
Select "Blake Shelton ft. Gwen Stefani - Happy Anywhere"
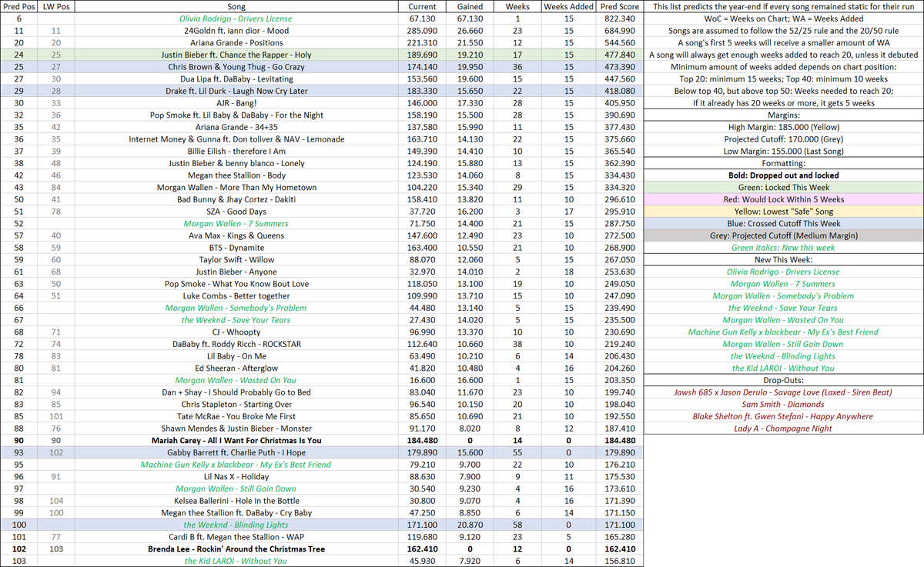point(784,416)
